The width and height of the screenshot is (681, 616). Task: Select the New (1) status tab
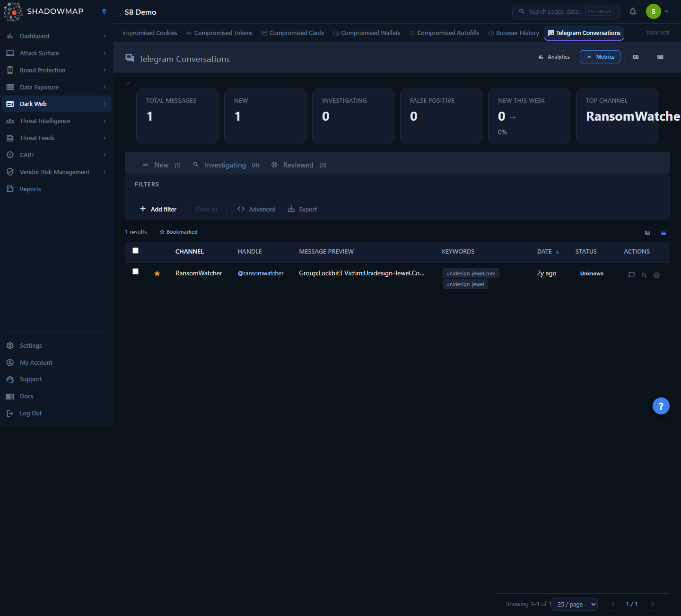[162, 165]
